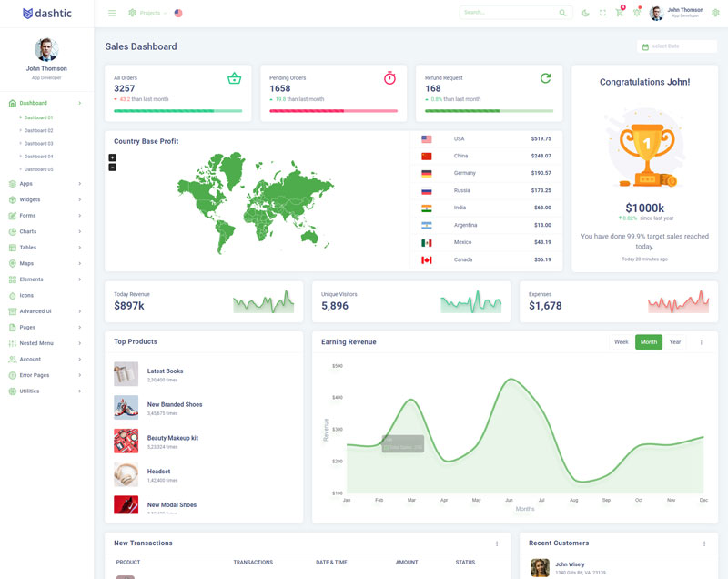Open the shopping cart icon in header
The image size is (728, 579).
(620, 13)
